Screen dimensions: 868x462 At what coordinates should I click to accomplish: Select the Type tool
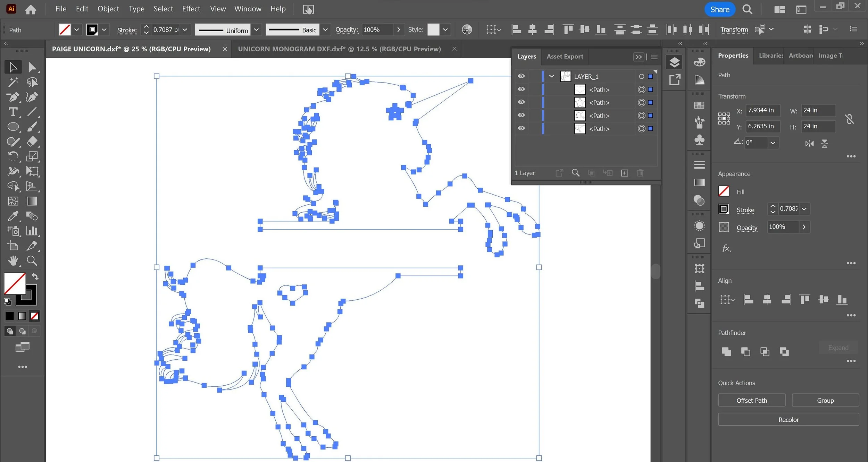13,112
